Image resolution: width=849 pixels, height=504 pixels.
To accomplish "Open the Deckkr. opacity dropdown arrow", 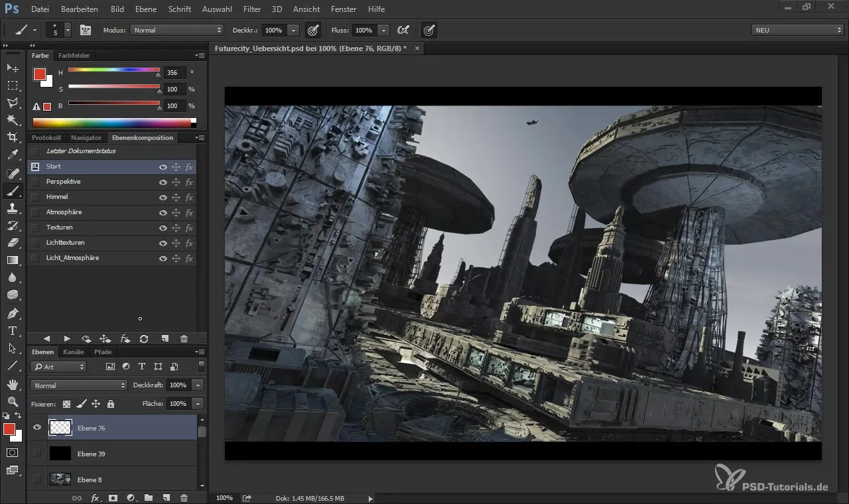I will pos(294,31).
